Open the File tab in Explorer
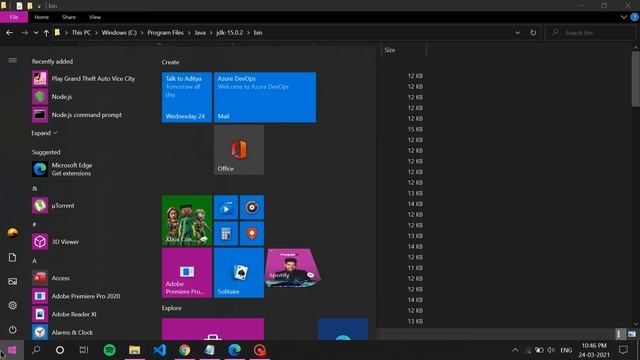640x360 pixels. [x=14, y=17]
